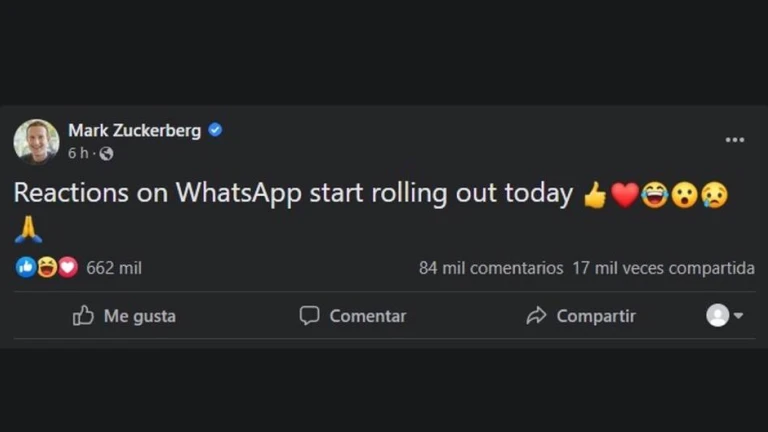Viewport: 768px width, 432px height.
Task: Open the 6 h timestamp link
Action: click(x=77, y=154)
